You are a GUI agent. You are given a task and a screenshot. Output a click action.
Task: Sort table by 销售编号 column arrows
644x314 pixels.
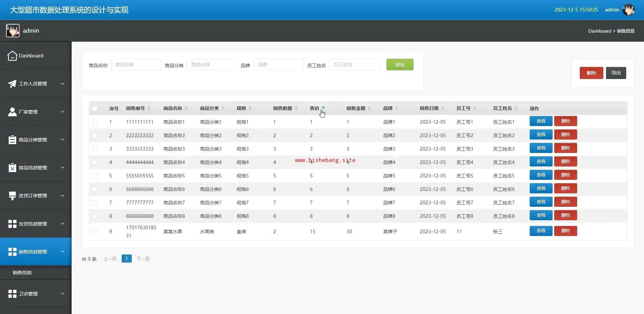pyautogui.click(x=149, y=108)
